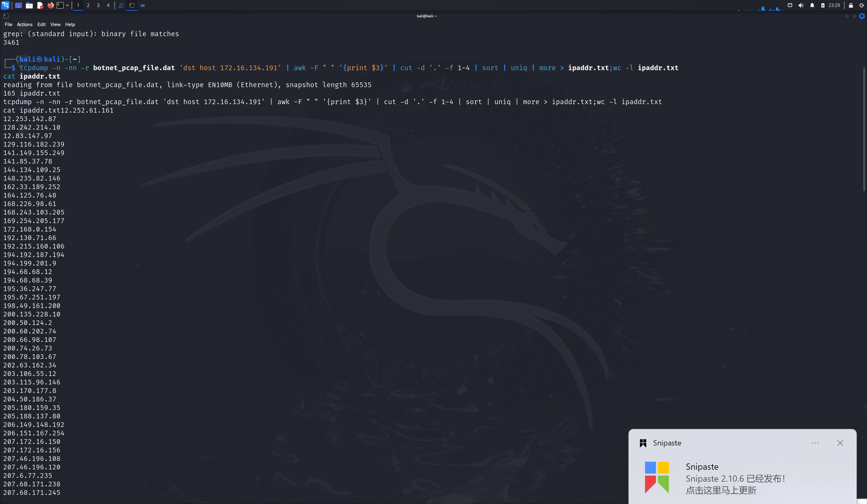This screenshot has width=867, height=504.
Task: Open the volume control icon
Action: (801, 5)
